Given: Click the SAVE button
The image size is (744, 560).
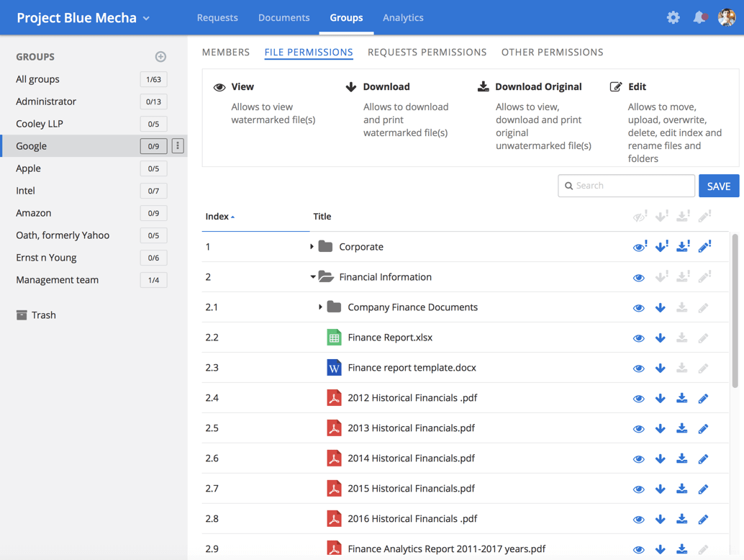Looking at the screenshot, I should [x=718, y=186].
